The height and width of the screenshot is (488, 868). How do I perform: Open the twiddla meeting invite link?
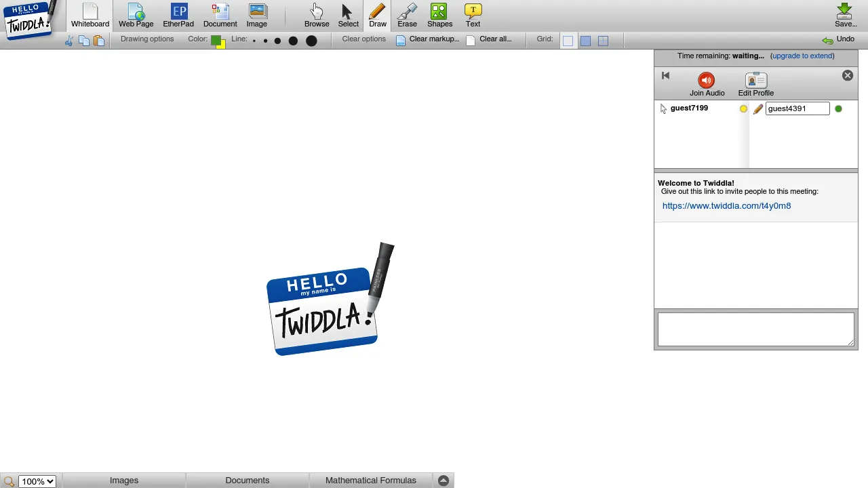tap(726, 206)
